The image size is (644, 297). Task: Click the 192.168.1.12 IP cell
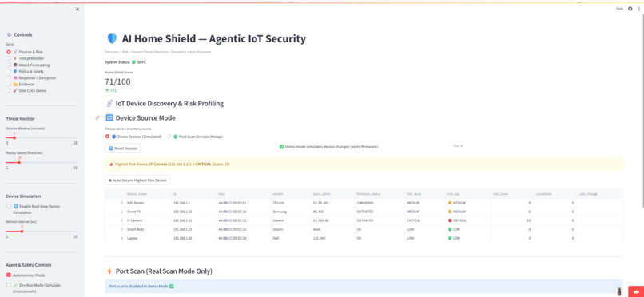coord(194,220)
